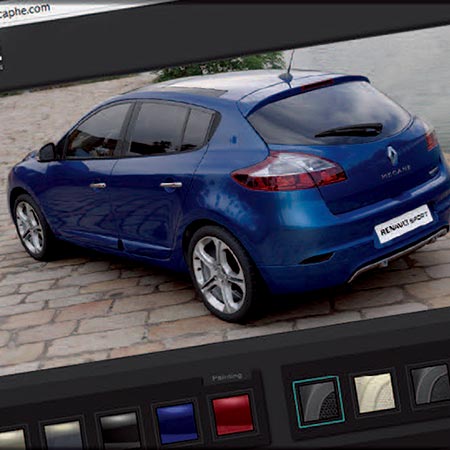Pick the beige paint swatch at far left
The width and height of the screenshot is (450, 450).
[x=13, y=439]
